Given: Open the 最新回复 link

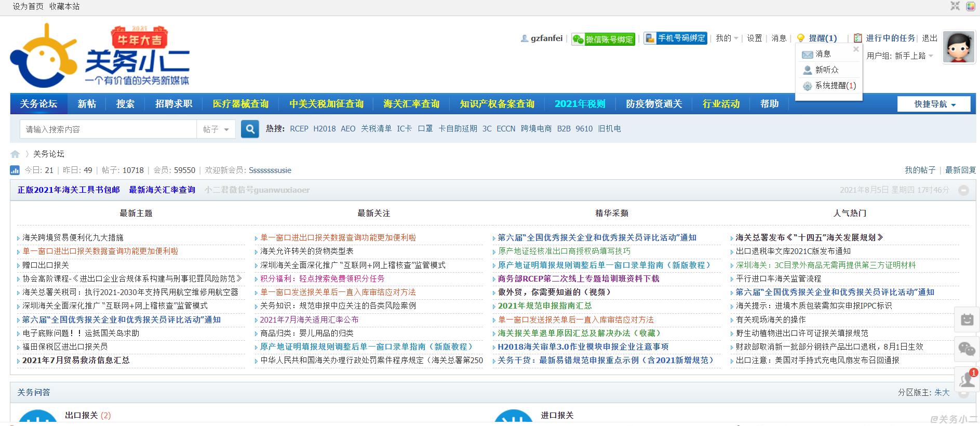Looking at the screenshot, I should (x=960, y=170).
